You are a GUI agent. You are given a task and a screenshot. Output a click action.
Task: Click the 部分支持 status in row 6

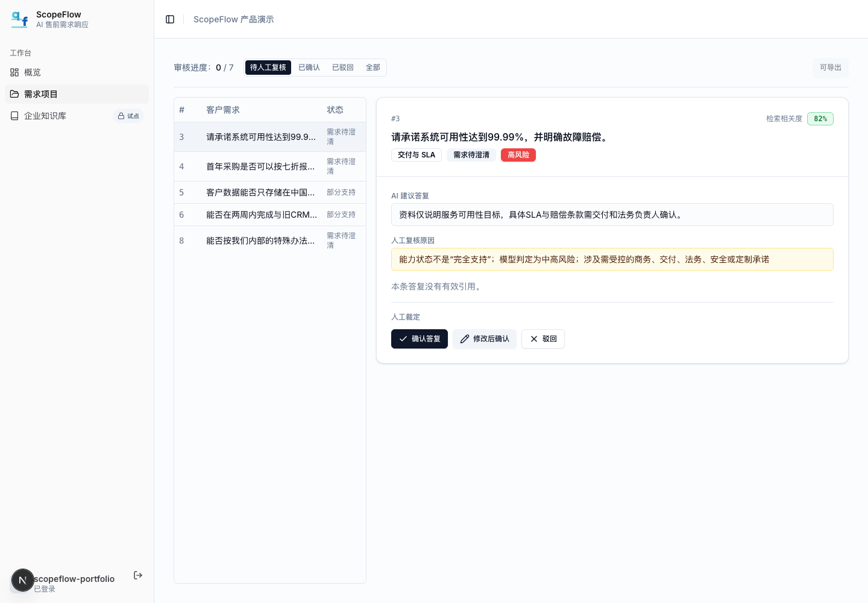(341, 215)
